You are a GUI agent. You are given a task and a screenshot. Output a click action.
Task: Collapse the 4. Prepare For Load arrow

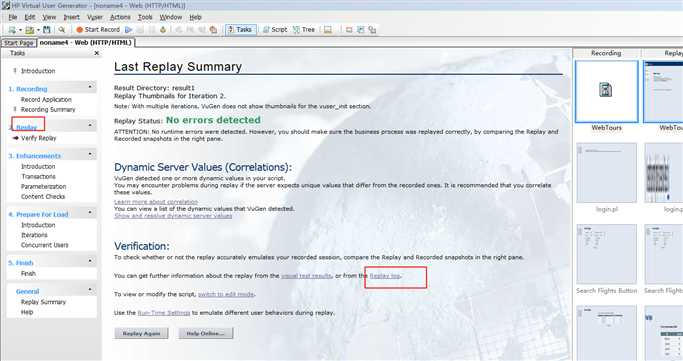pyautogui.click(x=90, y=212)
